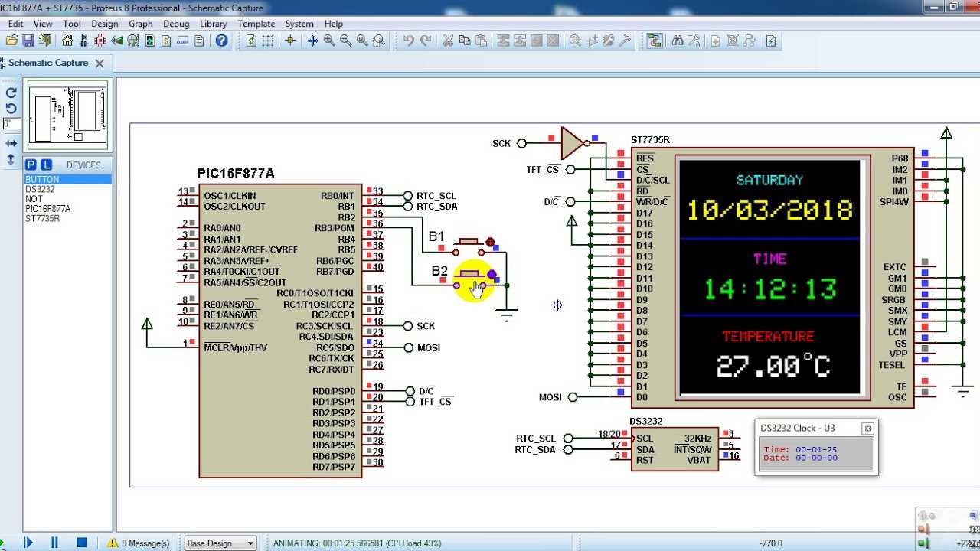Click the Electrical Rules Check icon
The height and width of the screenshot is (551, 980).
click(x=771, y=41)
